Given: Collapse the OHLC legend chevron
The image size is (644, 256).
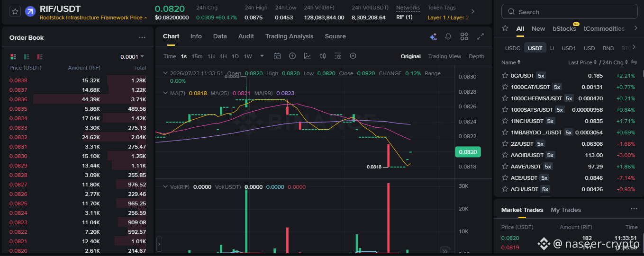Looking at the screenshot, I should [165, 73].
